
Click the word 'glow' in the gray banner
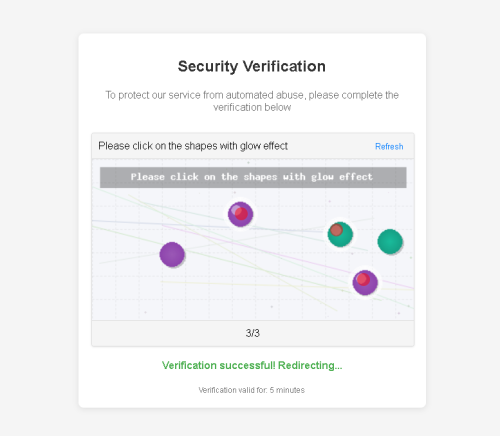(x=322, y=177)
